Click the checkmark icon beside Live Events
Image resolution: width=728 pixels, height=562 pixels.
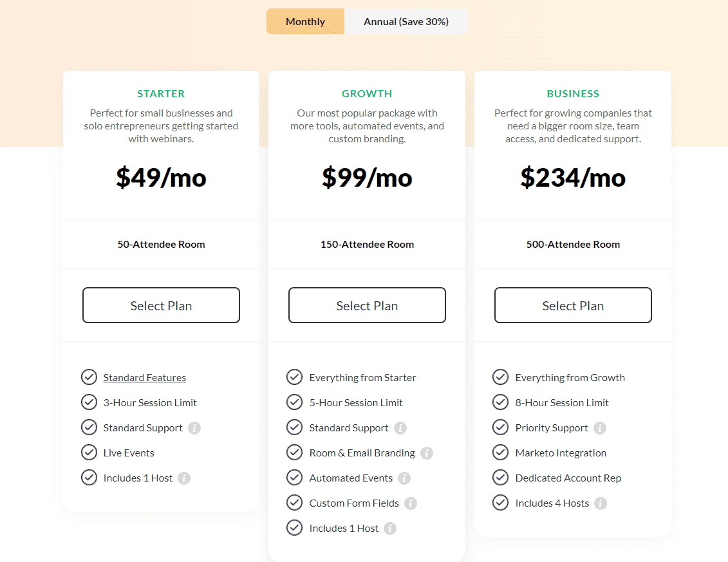(x=89, y=453)
